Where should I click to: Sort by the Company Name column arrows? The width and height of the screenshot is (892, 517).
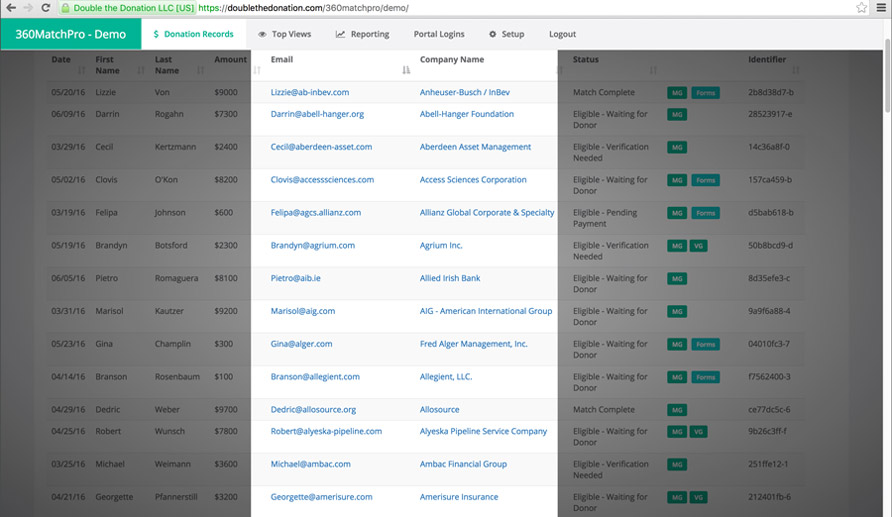pyautogui.click(x=560, y=70)
